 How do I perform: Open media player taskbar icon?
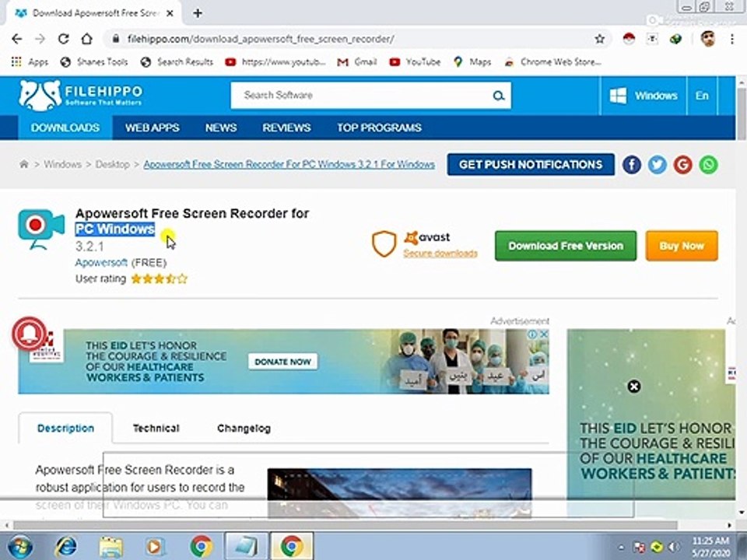pos(154,546)
